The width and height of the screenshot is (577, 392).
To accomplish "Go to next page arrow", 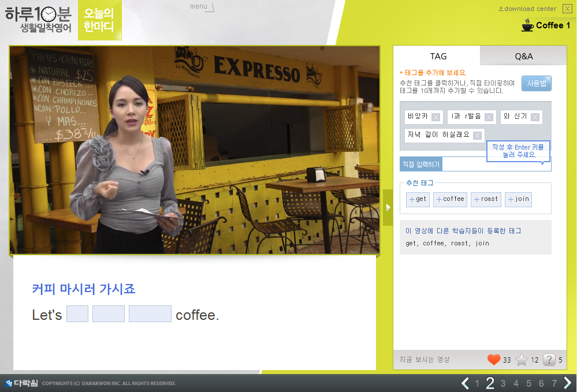I will click(567, 383).
